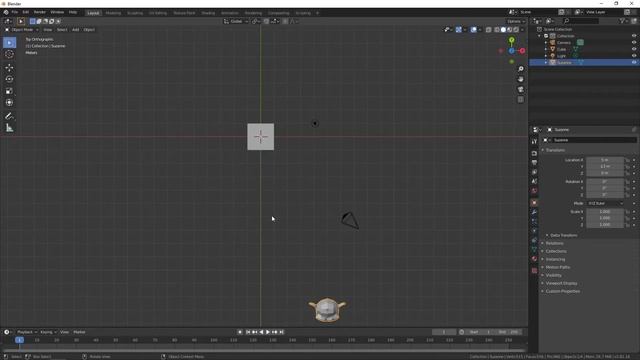Click the green Y axis gizmo ball
This screenshot has width=640, height=360.
[x=511, y=40]
